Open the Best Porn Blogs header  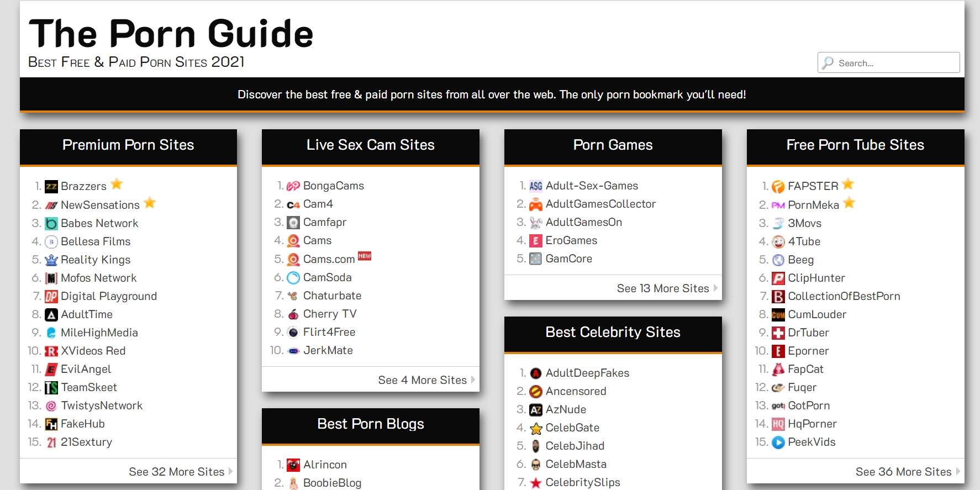click(371, 424)
